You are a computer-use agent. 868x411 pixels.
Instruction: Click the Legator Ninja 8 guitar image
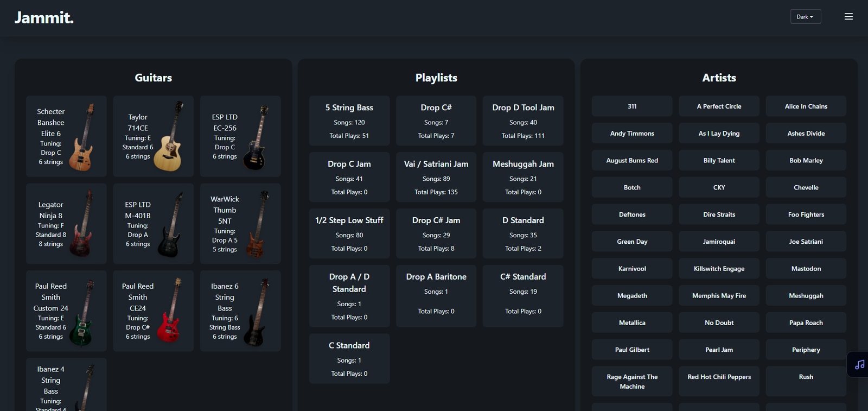tap(82, 223)
